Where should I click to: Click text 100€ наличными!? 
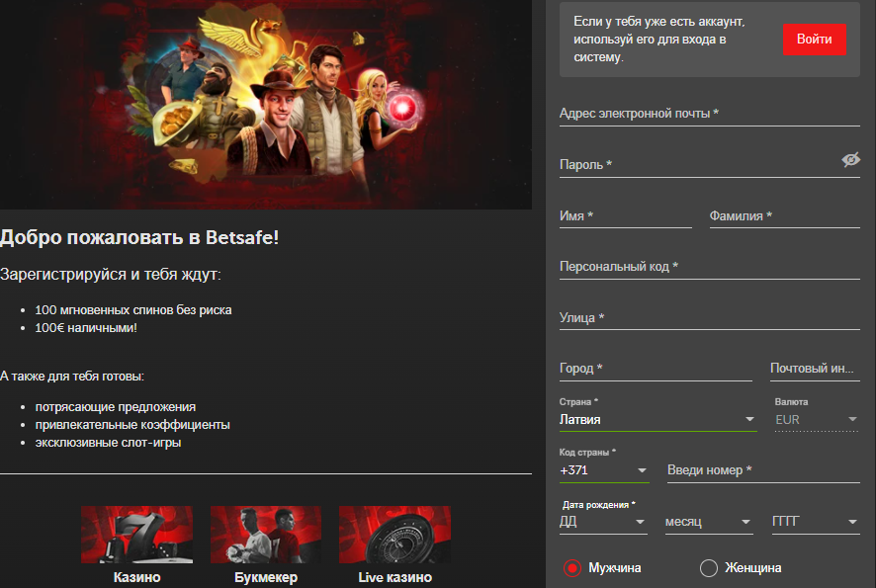[86, 328]
